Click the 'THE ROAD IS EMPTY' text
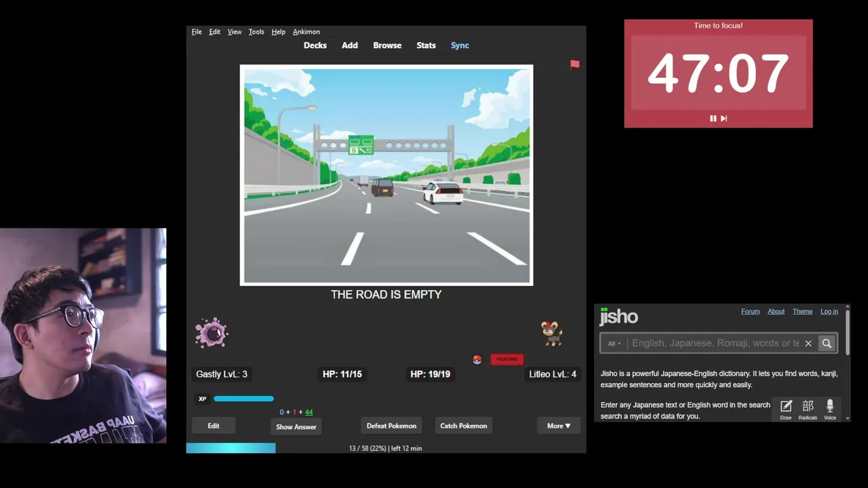The height and width of the screenshot is (488, 868). click(x=386, y=295)
